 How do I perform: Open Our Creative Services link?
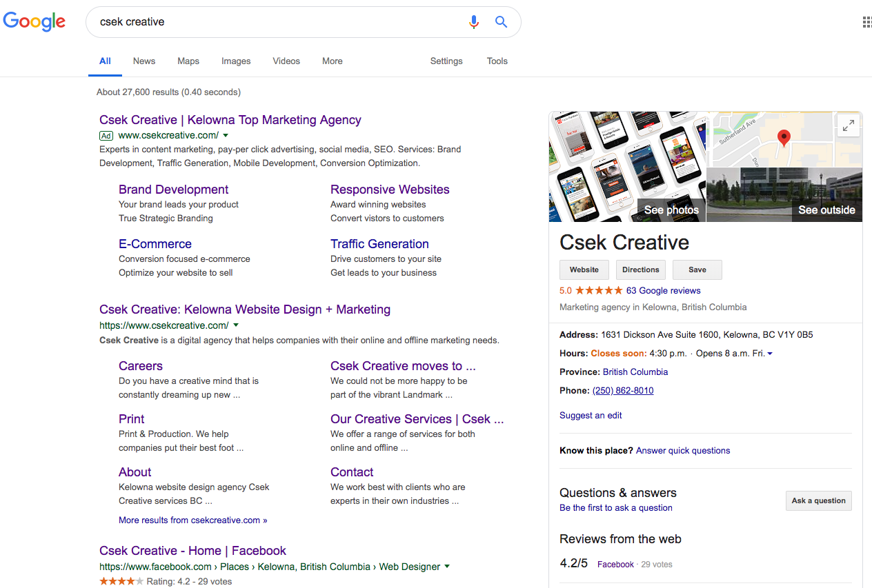coord(417,419)
